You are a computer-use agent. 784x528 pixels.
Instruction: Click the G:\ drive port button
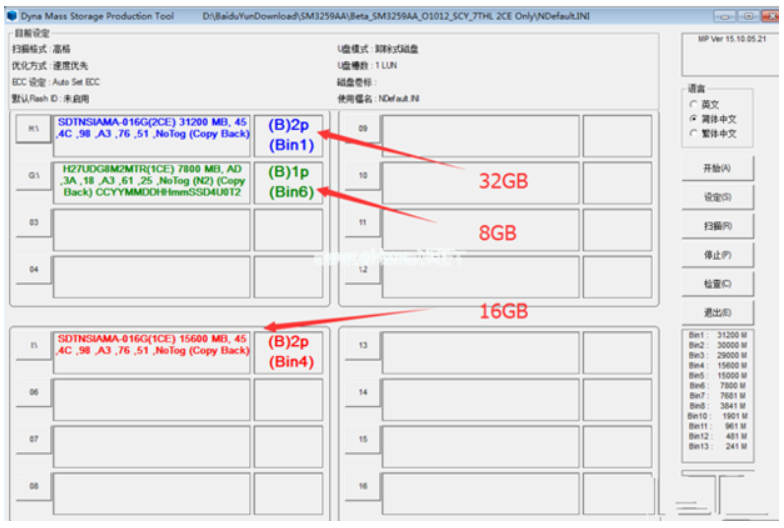33,175
